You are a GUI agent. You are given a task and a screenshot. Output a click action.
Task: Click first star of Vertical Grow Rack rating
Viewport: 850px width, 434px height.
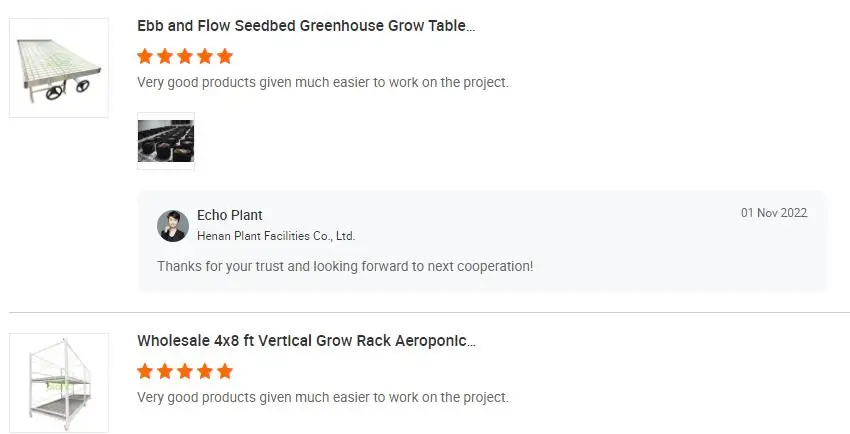[x=146, y=371]
